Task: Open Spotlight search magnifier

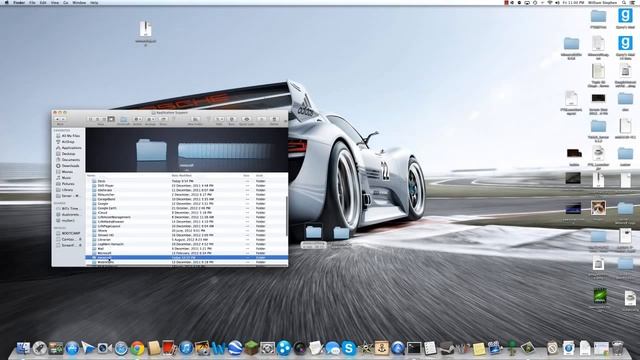Action: 624,2
